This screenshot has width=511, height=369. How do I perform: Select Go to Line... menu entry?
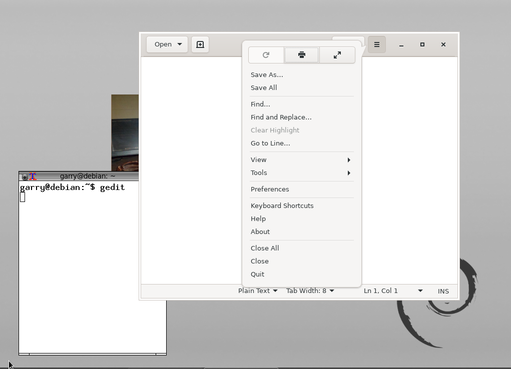[301, 143]
